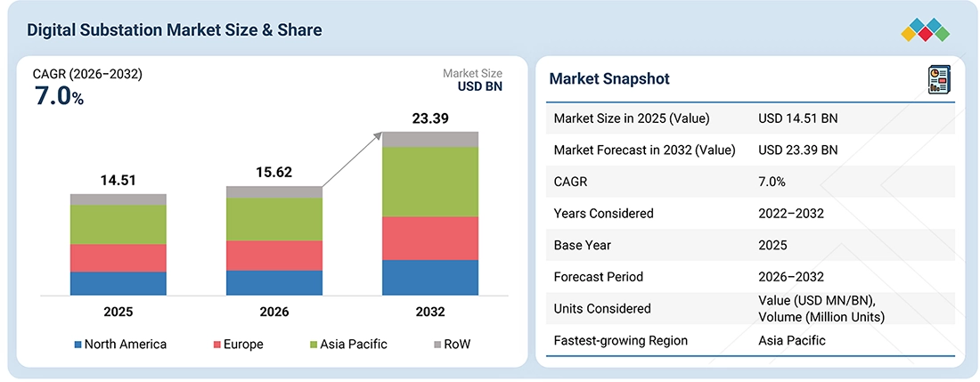Click the North America blue legend swatch
This screenshot has height=382, width=980.
point(78,345)
